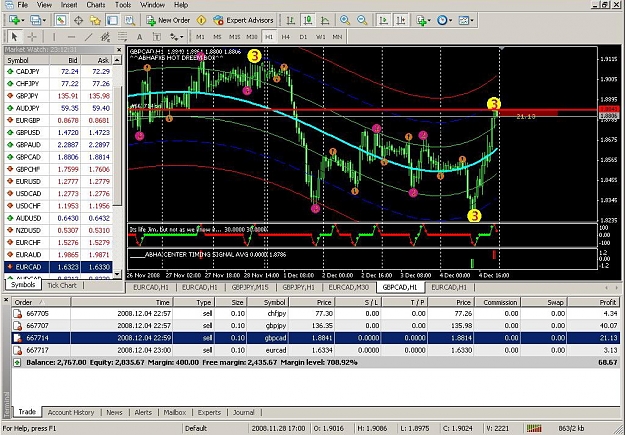Open the Strategy Tester icon
Screen dimensions: 625x435
pyautogui.click(x=130, y=20)
